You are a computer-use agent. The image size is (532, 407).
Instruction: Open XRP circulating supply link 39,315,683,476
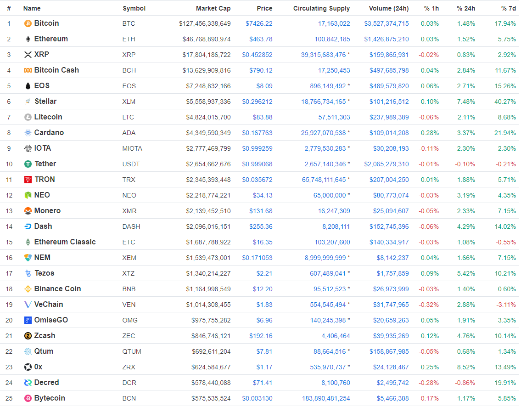point(323,55)
